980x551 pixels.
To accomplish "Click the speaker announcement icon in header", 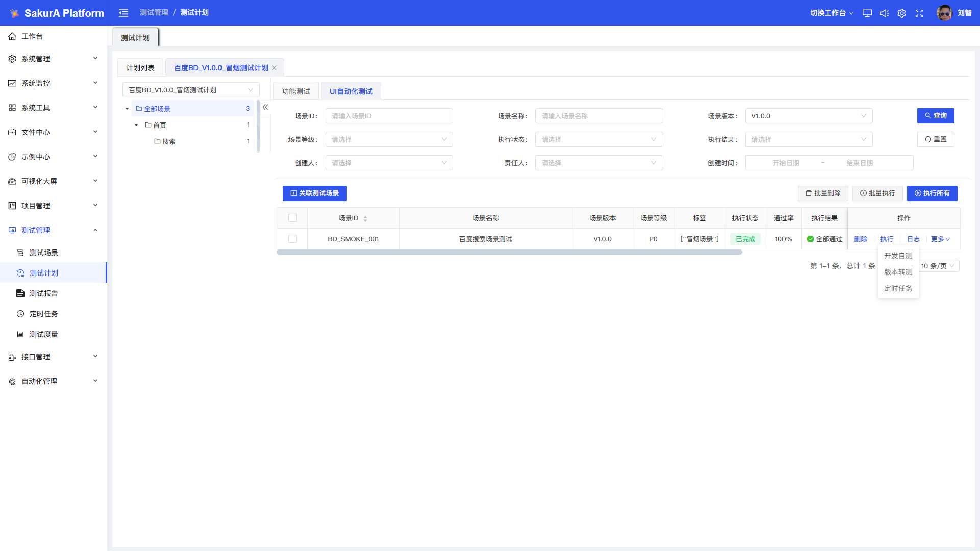I will (884, 13).
